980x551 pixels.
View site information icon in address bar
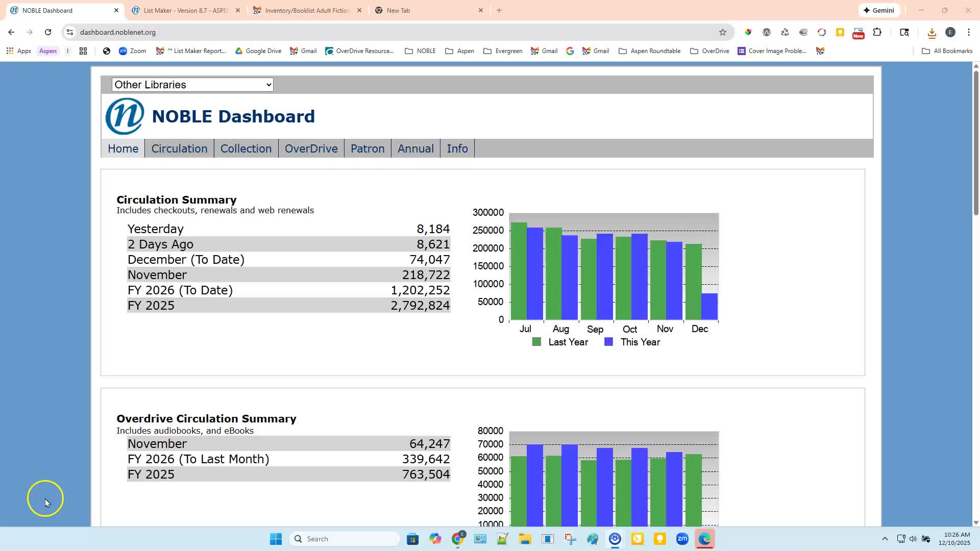click(x=70, y=32)
